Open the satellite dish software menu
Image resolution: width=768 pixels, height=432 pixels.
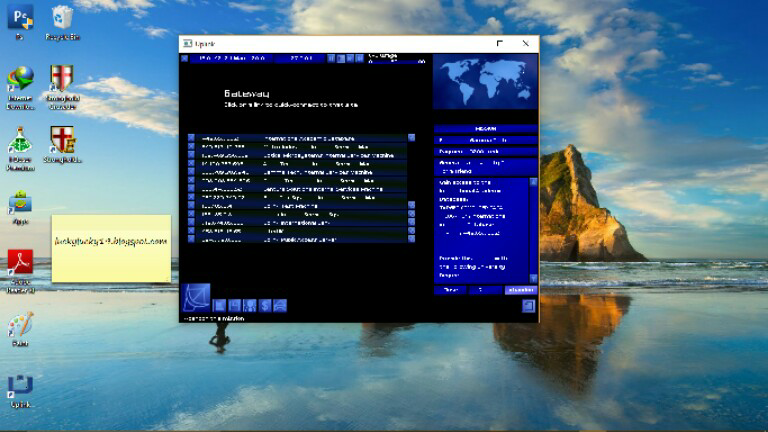click(195, 298)
